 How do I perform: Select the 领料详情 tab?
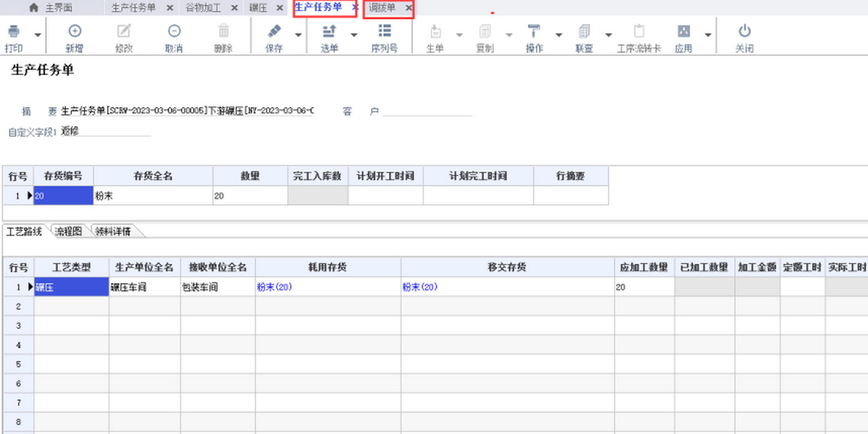click(x=113, y=232)
